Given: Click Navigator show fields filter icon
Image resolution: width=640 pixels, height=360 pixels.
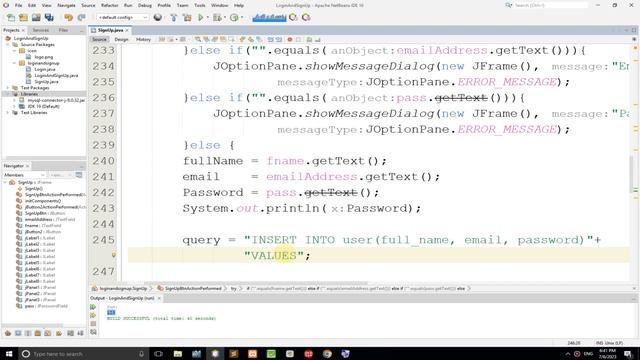Looking at the screenshot, I should coord(18,333).
